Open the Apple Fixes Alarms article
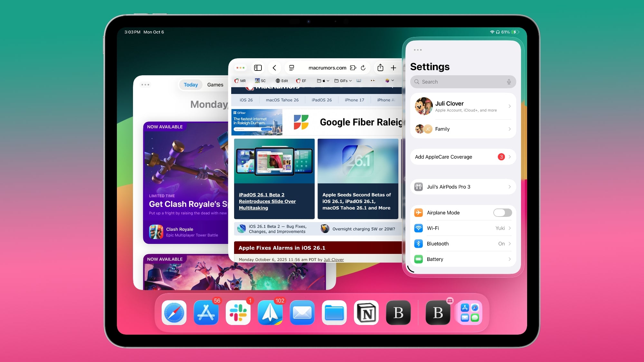 coord(282,248)
